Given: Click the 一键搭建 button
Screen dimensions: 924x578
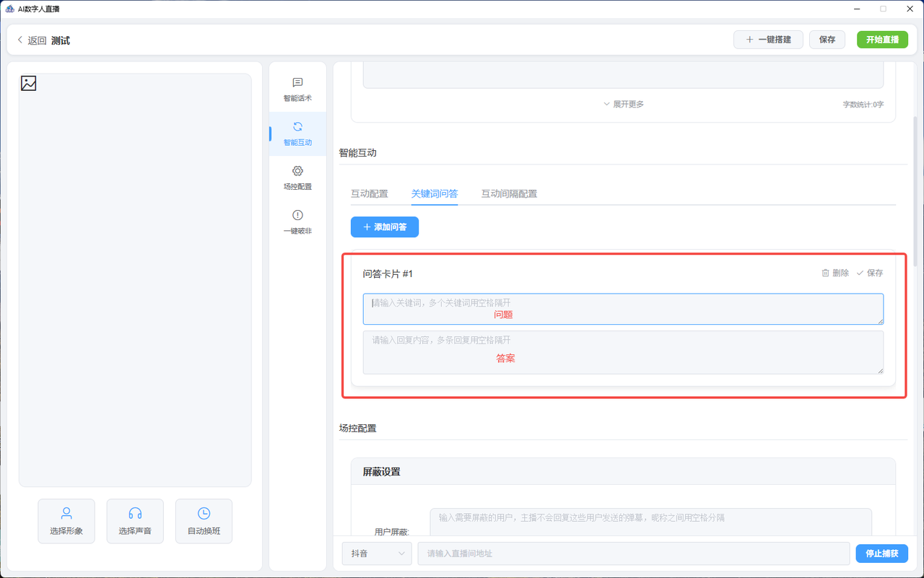Looking at the screenshot, I should coord(768,40).
